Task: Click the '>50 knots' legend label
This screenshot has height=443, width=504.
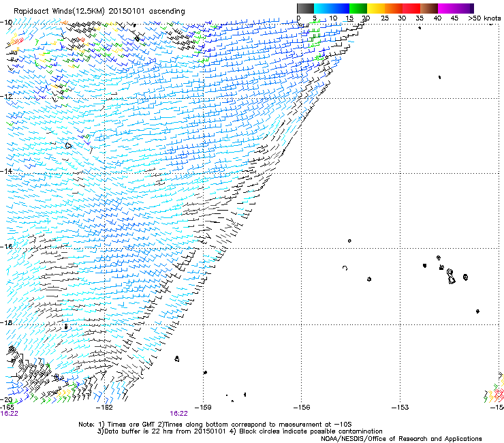Action: [484, 18]
